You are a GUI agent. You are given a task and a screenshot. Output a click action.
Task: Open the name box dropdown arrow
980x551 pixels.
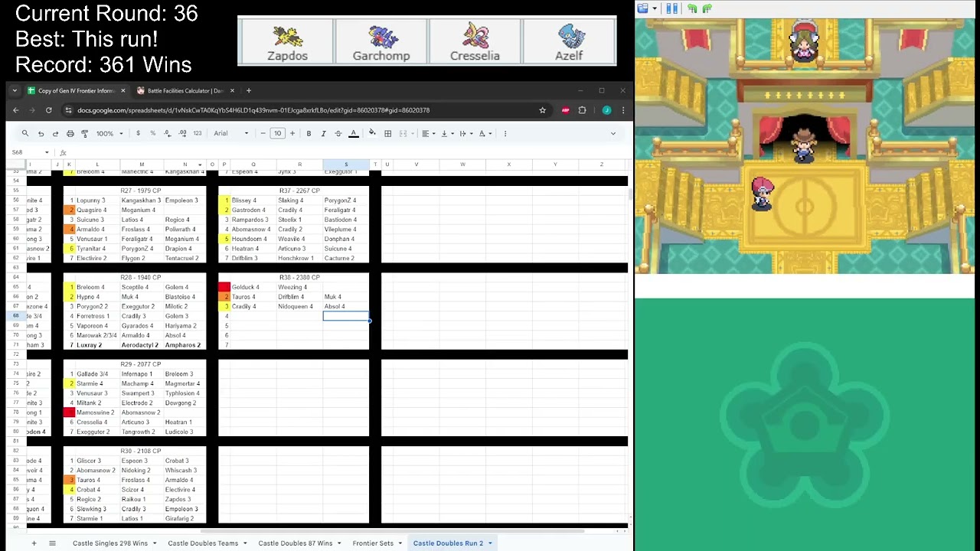pyautogui.click(x=47, y=152)
